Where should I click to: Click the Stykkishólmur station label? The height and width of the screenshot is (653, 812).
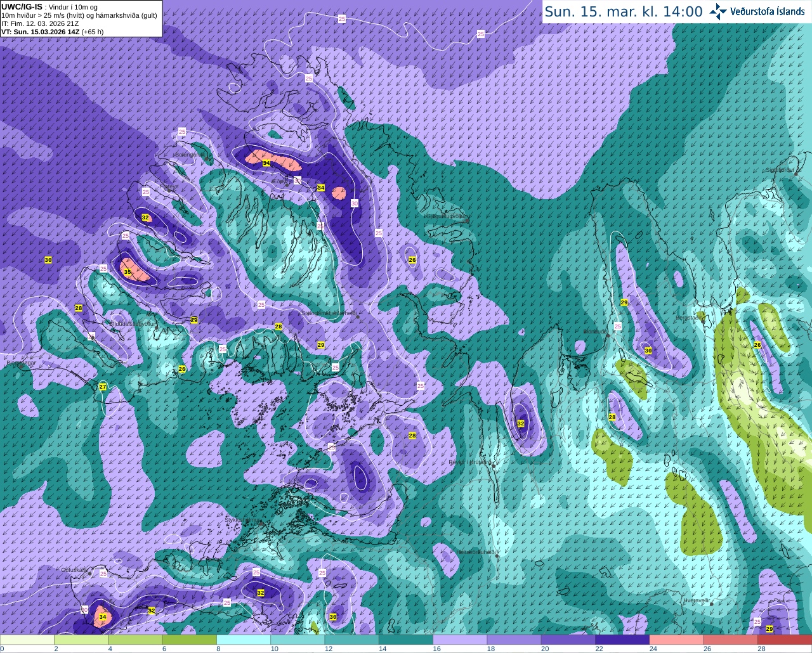[243, 520]
